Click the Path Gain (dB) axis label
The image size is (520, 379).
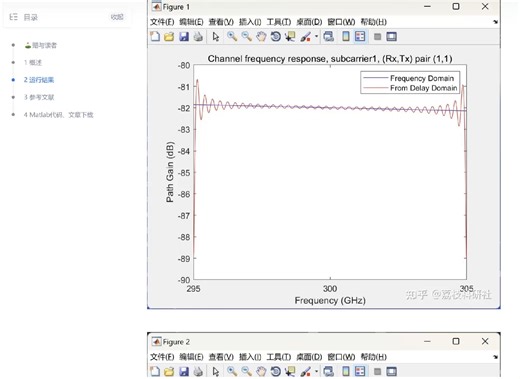coord(170,172)
